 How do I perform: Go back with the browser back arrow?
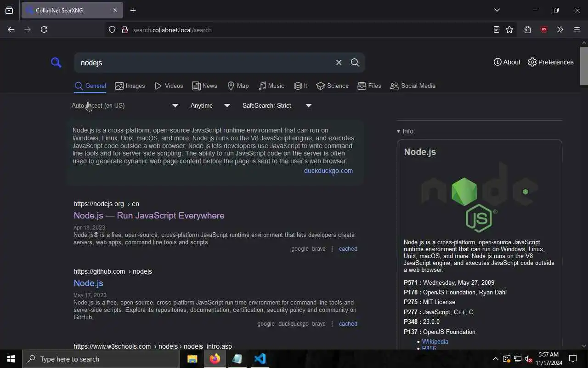tap(11, 29)
